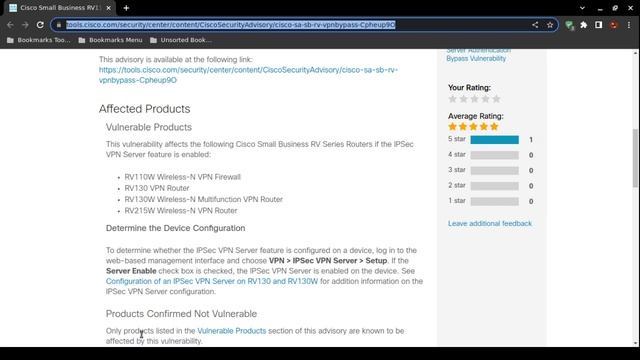The width and height of the screenshot is (640, 360).
Task: Click the Vulnerable Products subheading
Action: [149, 127]
